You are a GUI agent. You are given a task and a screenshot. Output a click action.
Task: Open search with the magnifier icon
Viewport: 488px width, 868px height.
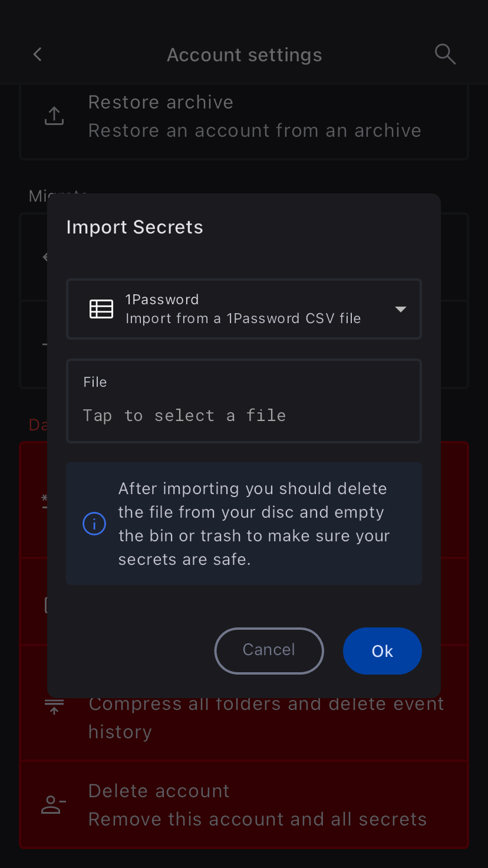click(445, 54)
